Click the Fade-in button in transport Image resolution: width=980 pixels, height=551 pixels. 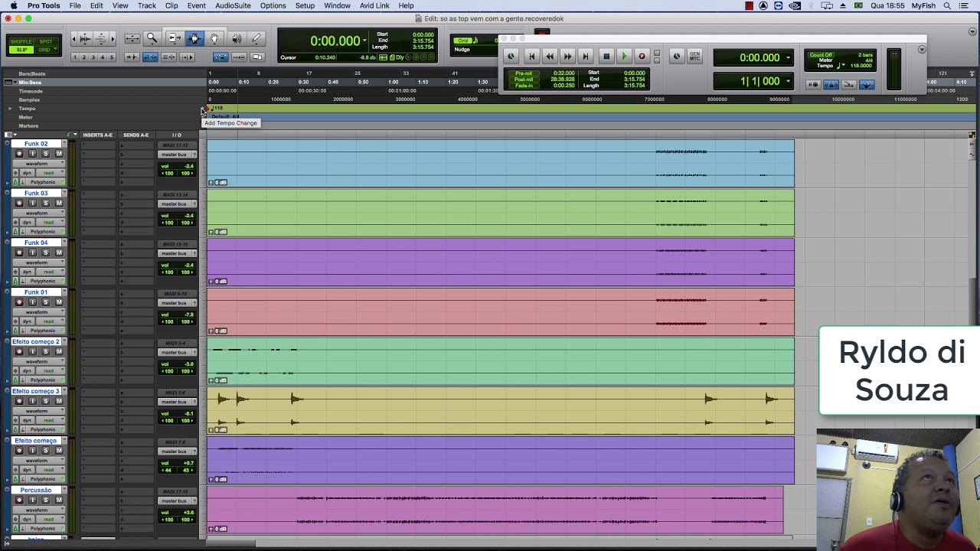click(x=524, y=86)
